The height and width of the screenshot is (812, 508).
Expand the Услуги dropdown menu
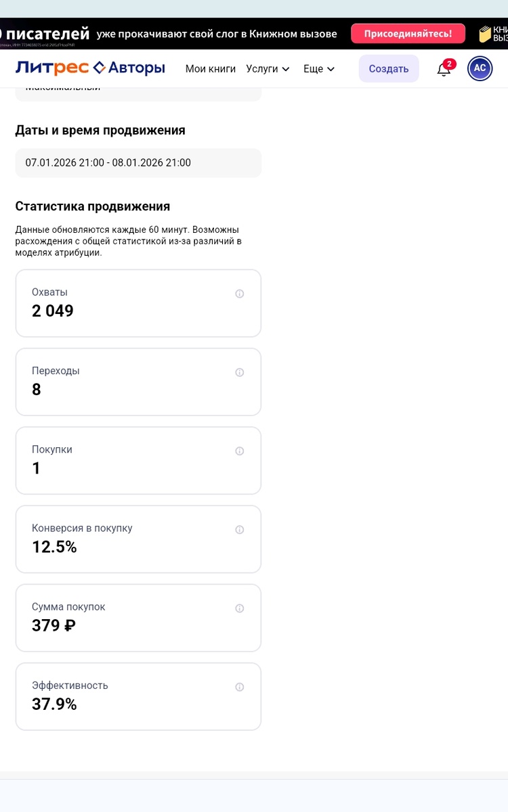coord(268,68)
